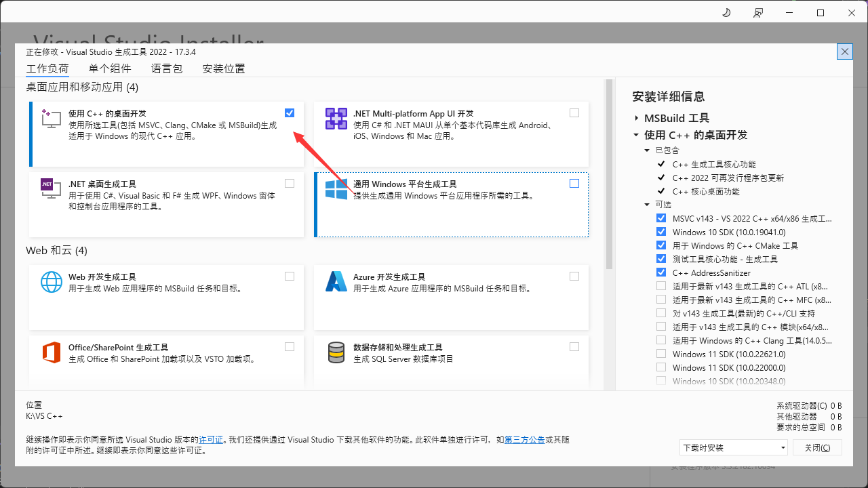Check the v143 C++ MFC option
This screenshot has height=488, width=868.
(661, 300)
